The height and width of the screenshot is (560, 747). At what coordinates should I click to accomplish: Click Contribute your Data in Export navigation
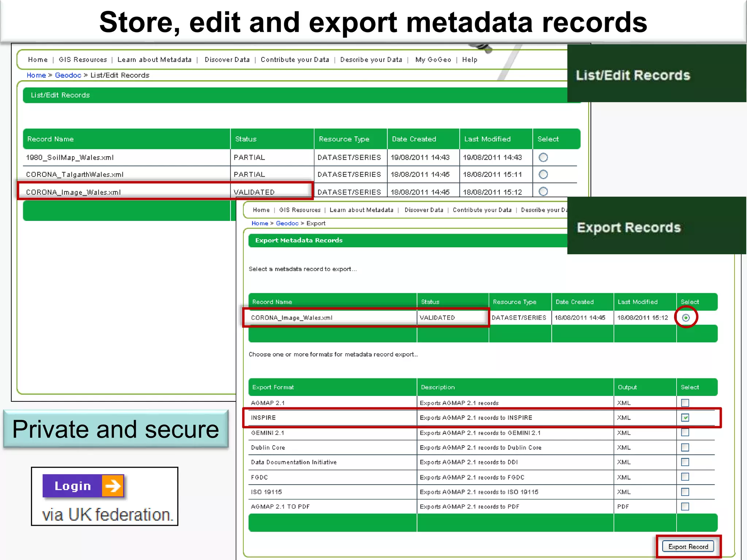coord(482,210)
